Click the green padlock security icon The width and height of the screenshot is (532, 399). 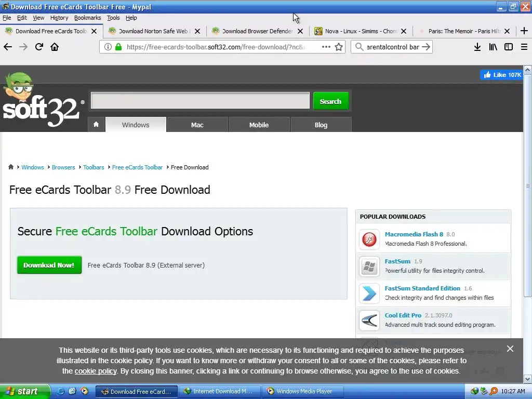coord(118,47)
